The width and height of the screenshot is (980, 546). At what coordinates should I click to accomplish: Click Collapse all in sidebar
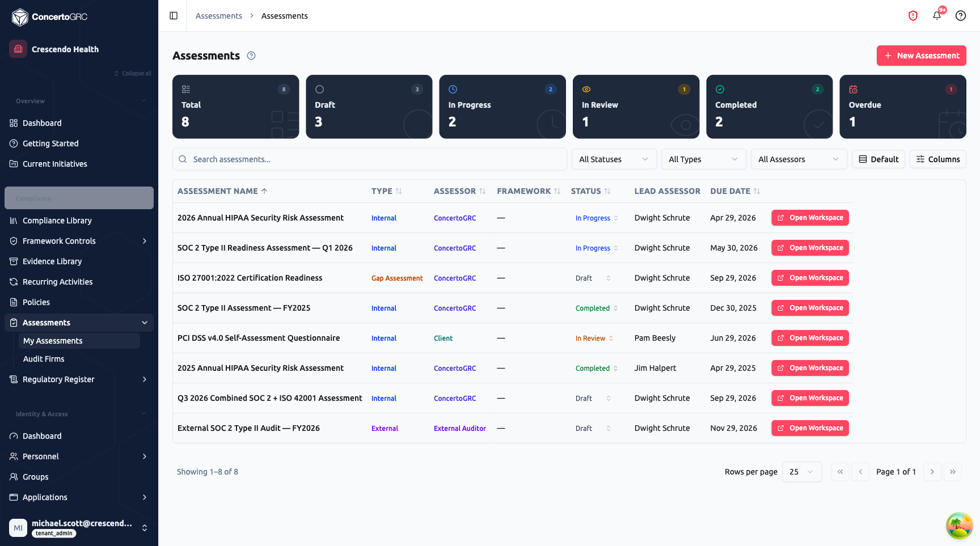click(x=133, y=73)
